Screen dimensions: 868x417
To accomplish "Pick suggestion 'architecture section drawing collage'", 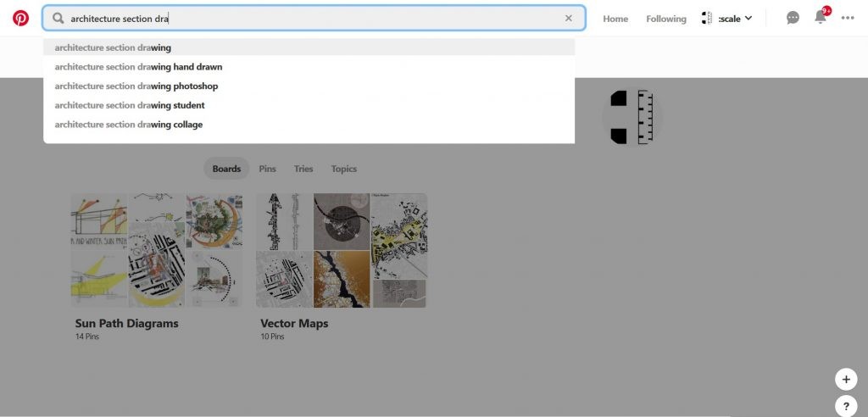I will coord(309,125).
